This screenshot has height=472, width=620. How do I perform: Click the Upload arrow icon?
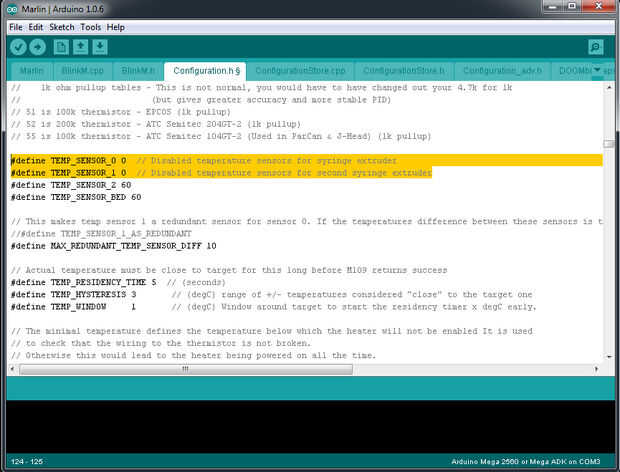[38, 47]
